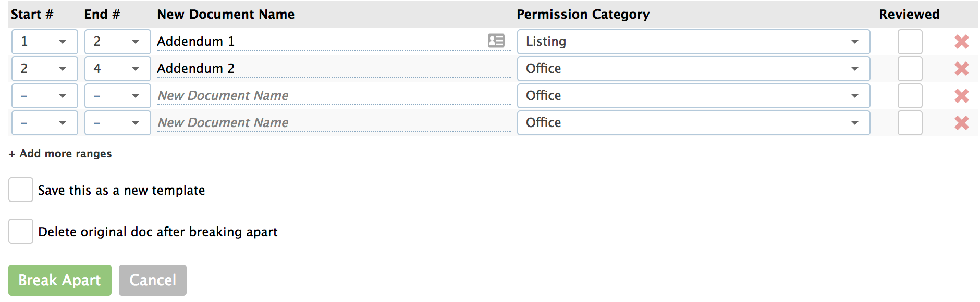Image resolution: width=980 pixels, height=302 pixels.
Task: Click the third row's New Document Name field
Action: 334,96
